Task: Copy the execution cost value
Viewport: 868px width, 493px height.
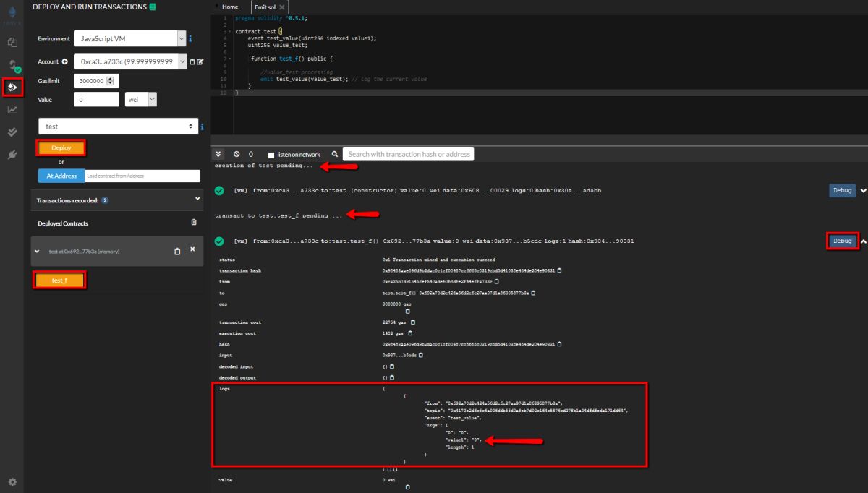Action: pyautogui.click(x=410, y=333)
